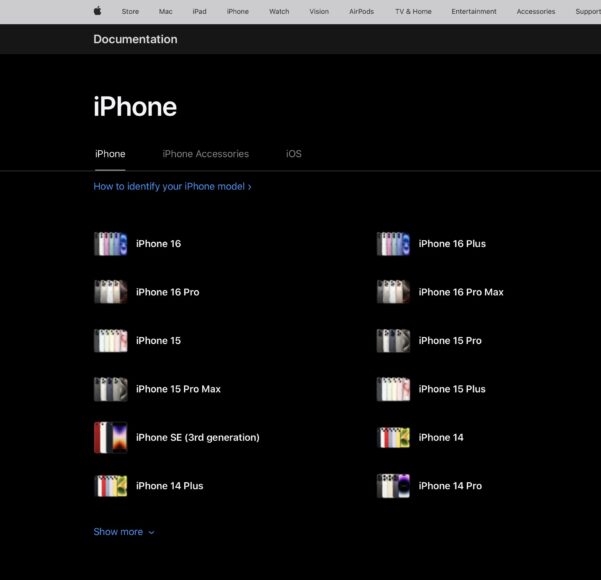Select the iPhone tab under the heading
The height and width of the screenshot is (580, 601).
[110, 154]
